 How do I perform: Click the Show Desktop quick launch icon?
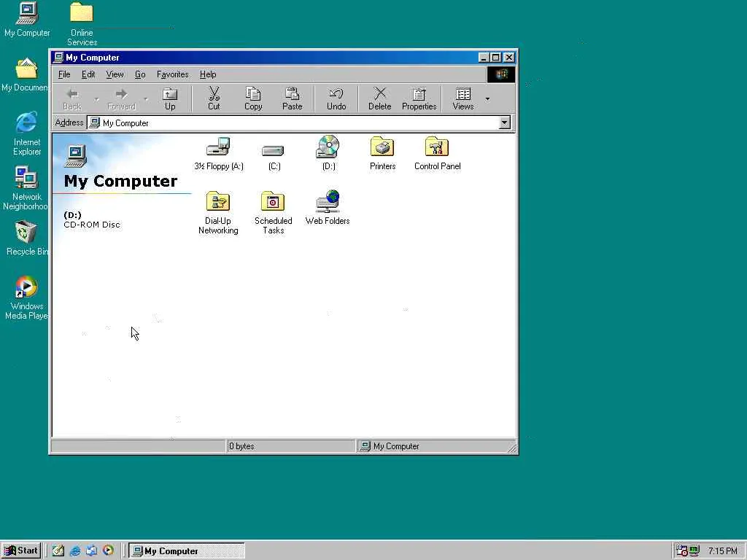pyautogui.click(x=58, y=551)
